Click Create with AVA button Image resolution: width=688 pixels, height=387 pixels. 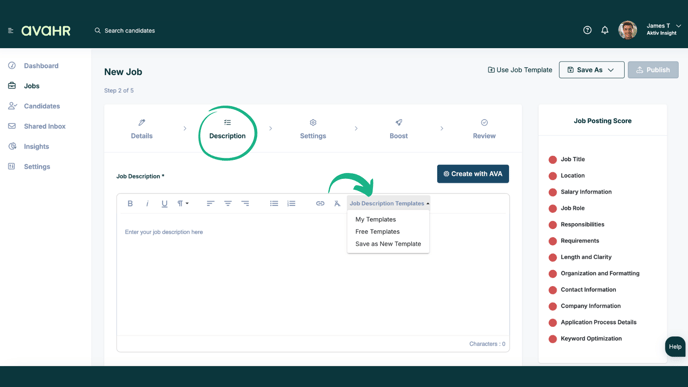(x=473, y=174)
